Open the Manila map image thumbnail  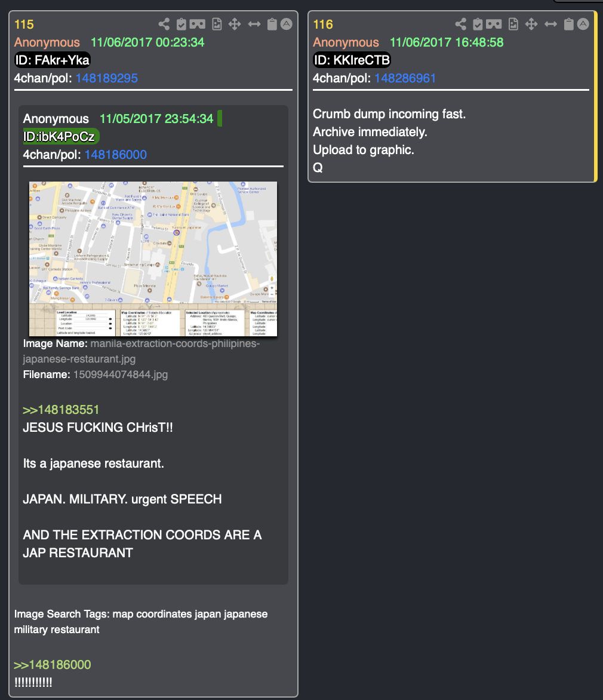[x=153, y=259]
